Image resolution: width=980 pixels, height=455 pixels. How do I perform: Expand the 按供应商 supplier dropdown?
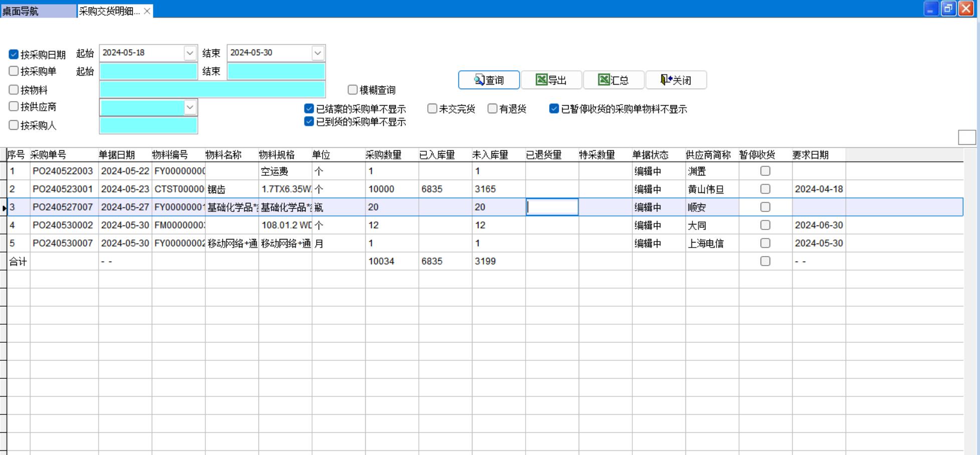click(190, 107)
